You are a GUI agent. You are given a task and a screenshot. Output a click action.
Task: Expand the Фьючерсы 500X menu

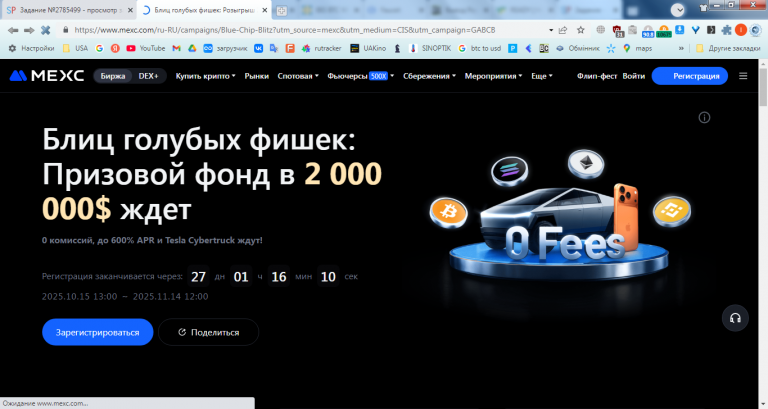coord(360,76)
